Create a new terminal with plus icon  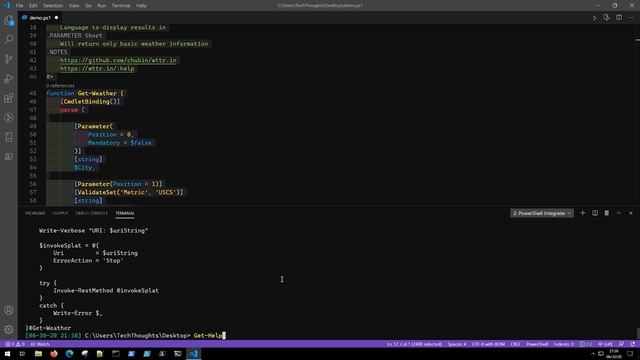point(583,213)
